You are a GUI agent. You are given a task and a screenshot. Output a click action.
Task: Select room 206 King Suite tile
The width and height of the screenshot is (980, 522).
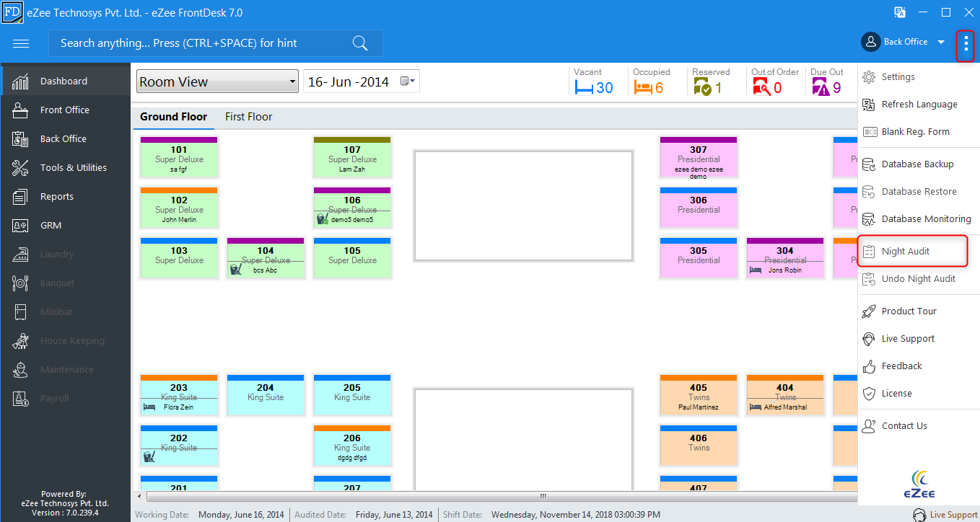point(352,446)
